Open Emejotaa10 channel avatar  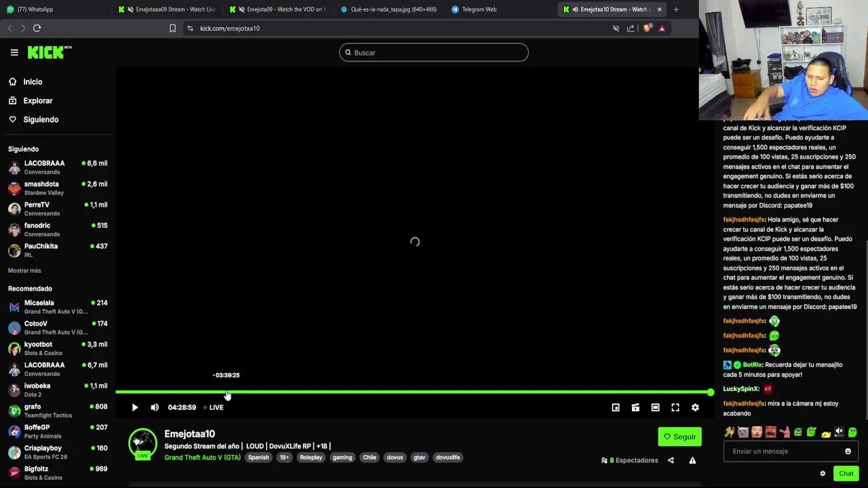[x=142, y=443]
